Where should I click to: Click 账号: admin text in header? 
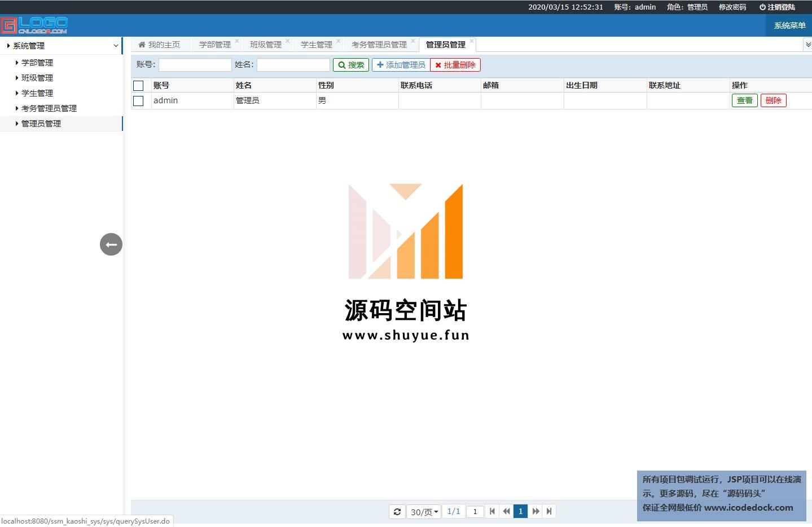635,7
